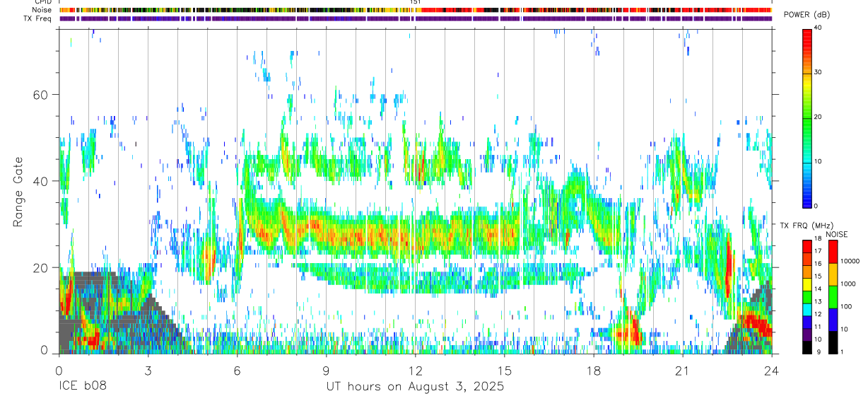Click the blue swatch in the NOISE colorbar
The image size is (868, 401).
[x=832, y=319]
